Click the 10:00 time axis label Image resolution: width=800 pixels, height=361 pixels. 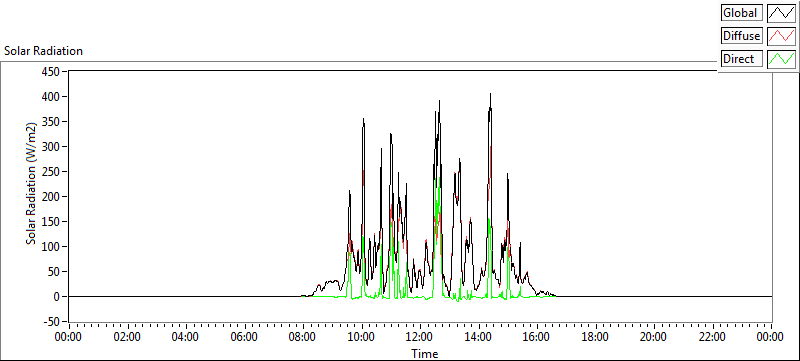(361, 337)
